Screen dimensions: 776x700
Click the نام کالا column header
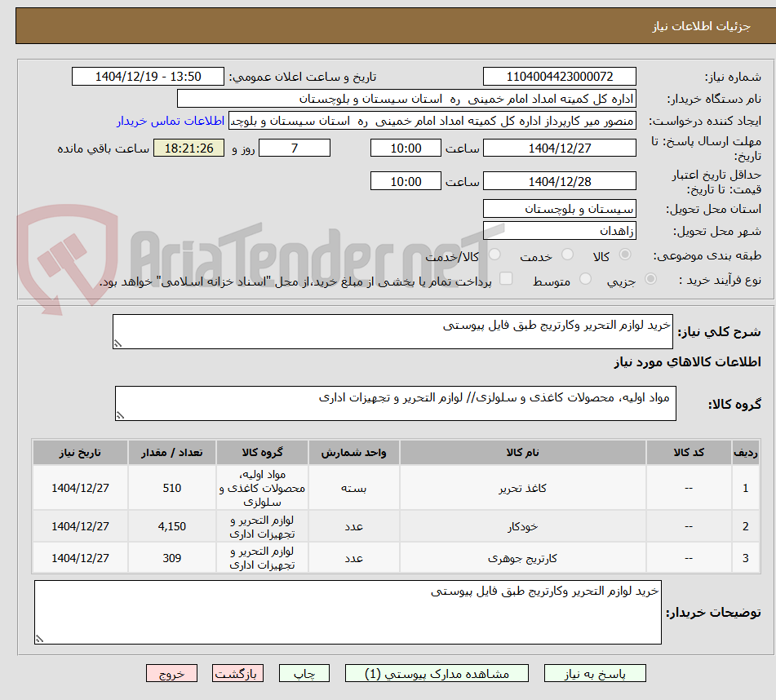522,453
